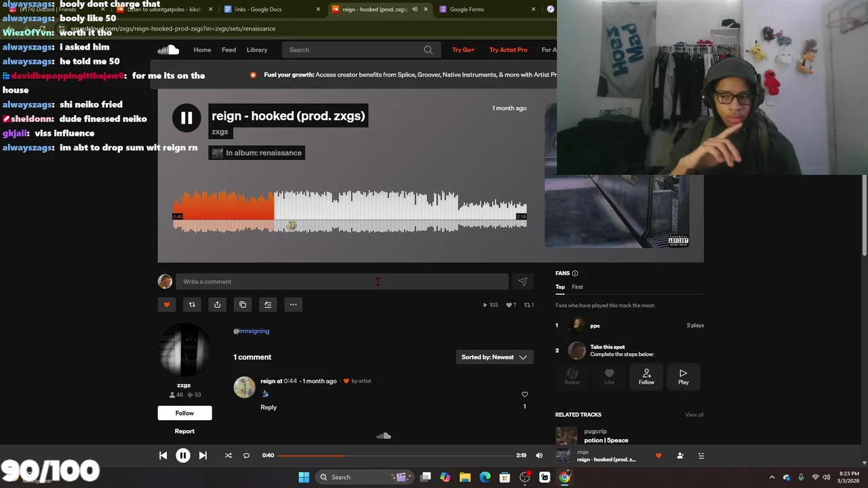This screenshot has height=488, width=868.
Task: Toggle like heart in the bottom player bar
Action: pyautogui.click(x=658, y=455)
